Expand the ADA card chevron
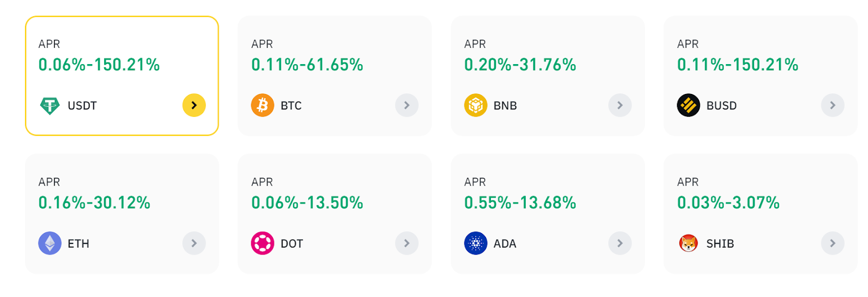The width and height of the screenshot is (868, 297). [620, 243]
